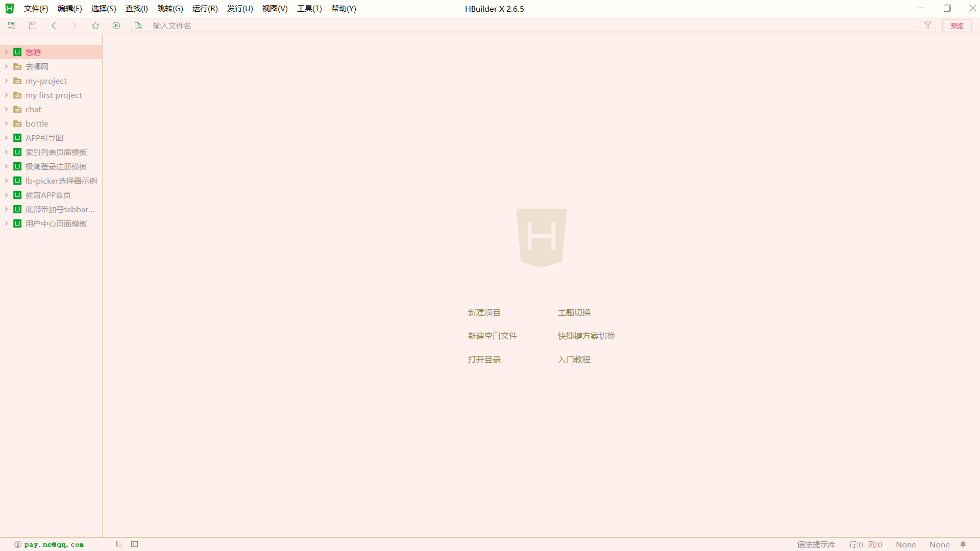Click the run play icon
The height and width of the screenshot is (551, 980).
pos(116,26)
